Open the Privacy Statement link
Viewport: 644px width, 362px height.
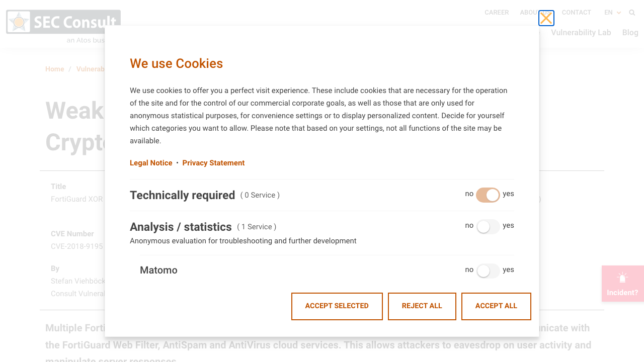pos(213,163)
